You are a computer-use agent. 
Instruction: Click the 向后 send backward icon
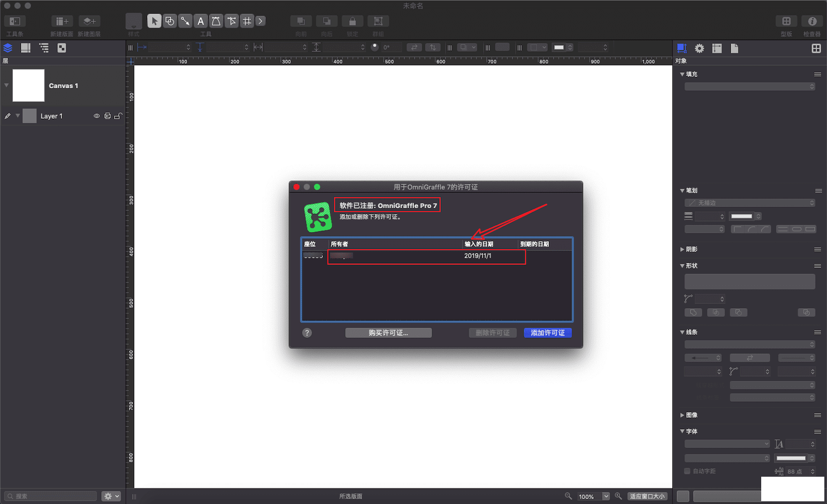click(327, 21)
